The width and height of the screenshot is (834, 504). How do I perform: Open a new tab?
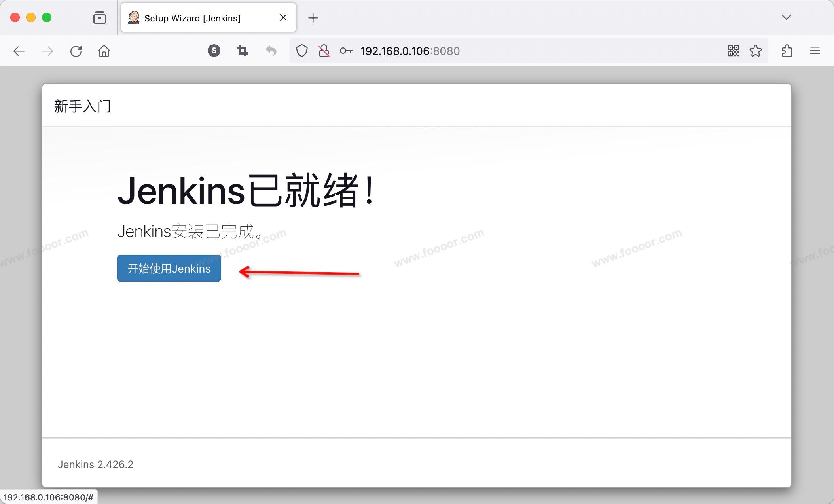[313, 18]
